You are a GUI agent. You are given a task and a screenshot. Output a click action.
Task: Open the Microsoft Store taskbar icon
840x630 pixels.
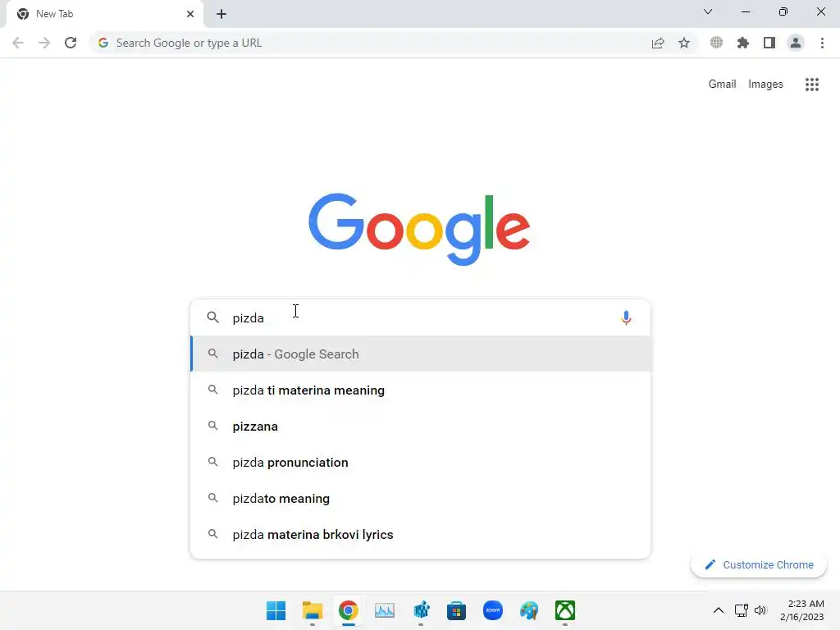(456, 610)
